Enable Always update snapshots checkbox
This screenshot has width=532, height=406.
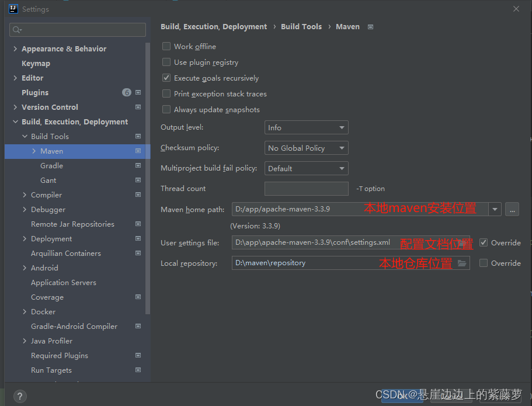click(166, 109)
